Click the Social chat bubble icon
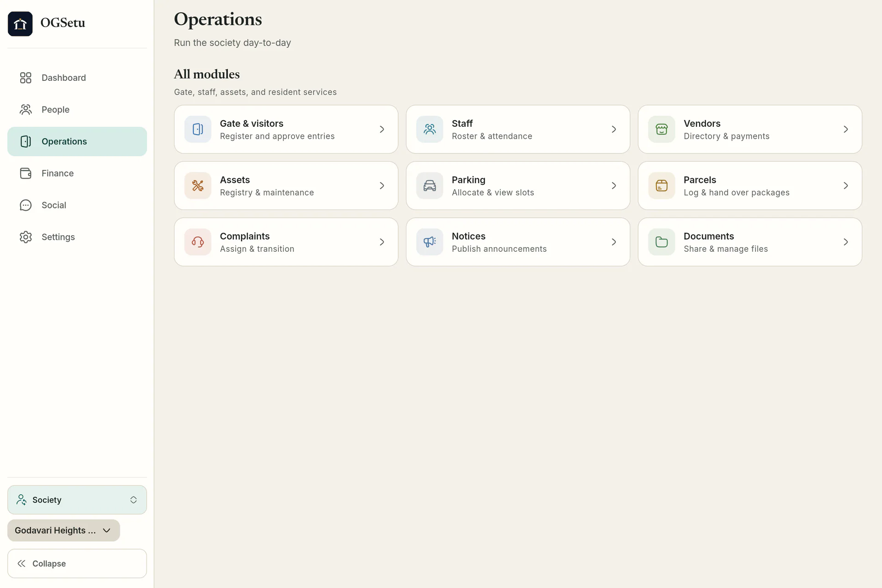The width and height of the screenshot is (882, 588). tap(26, 205)
